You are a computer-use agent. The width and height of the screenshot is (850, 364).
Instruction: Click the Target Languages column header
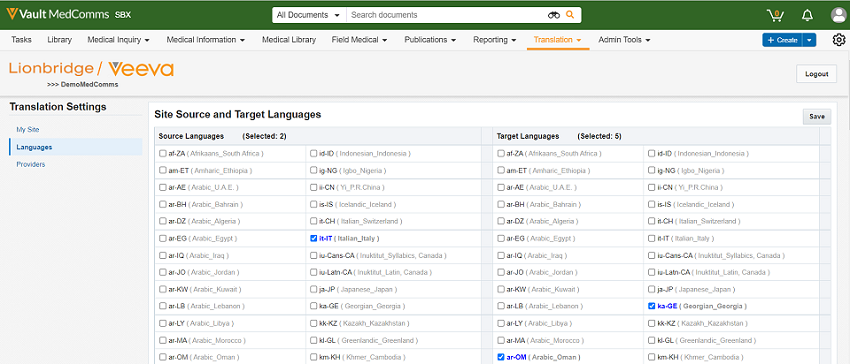(527, 136)
